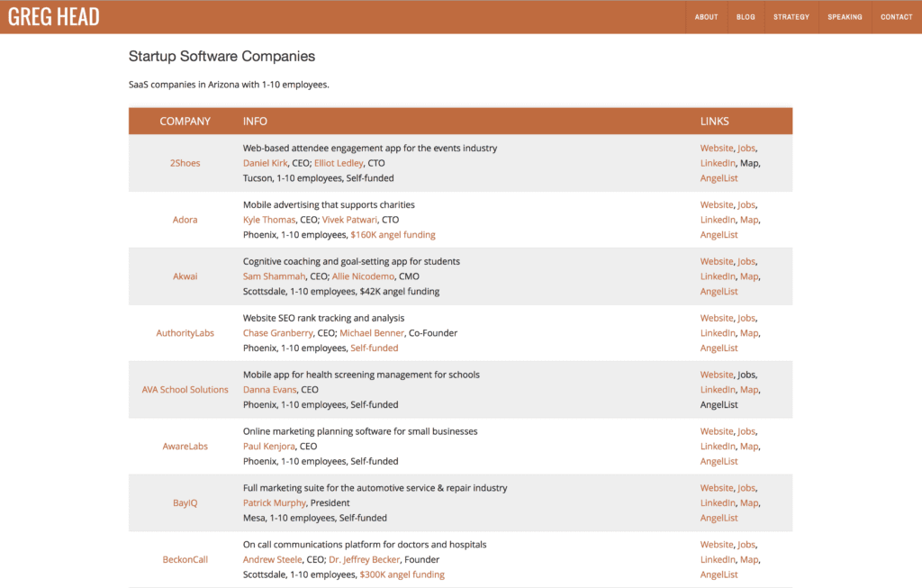
Task: Open the SPEAKING page
Action: click(845, 17)
